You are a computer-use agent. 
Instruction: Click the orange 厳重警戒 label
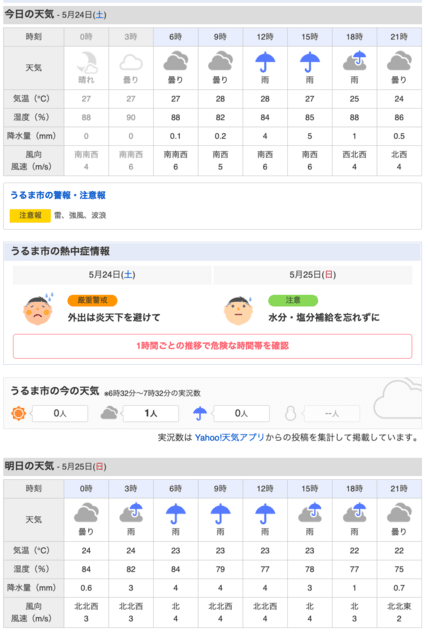(x=93, y=300)
